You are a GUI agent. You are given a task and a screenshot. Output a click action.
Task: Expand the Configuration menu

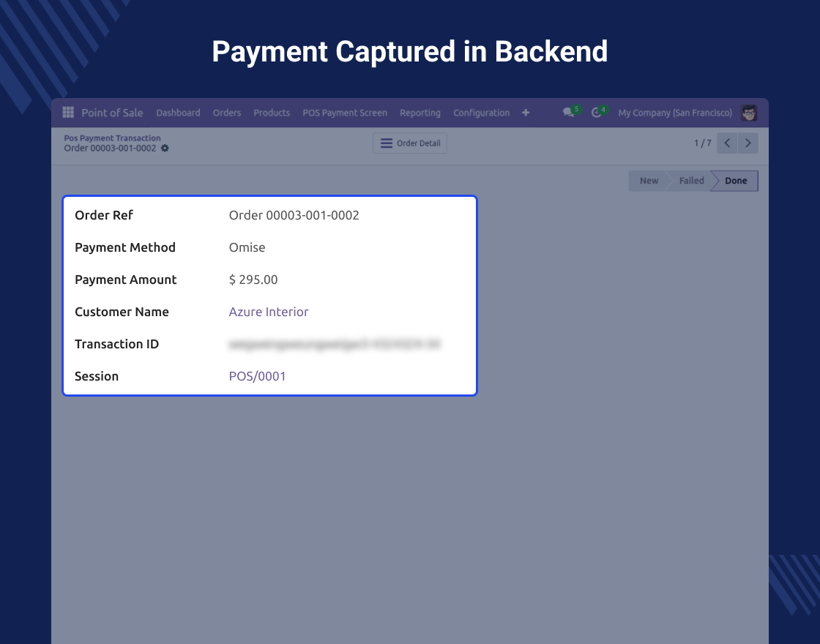[481, 113]
